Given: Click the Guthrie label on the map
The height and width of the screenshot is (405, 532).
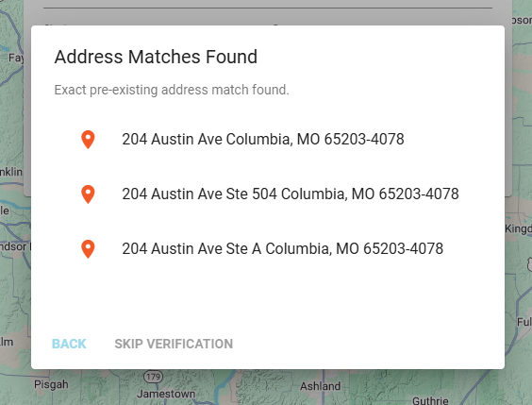Looking at the screenshot, I should [x=430, y=400].
